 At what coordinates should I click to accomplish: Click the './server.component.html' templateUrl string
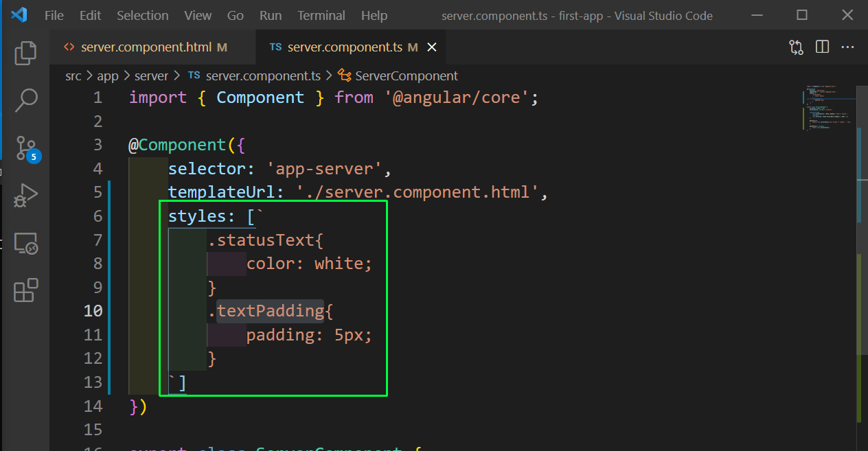[x=417, y=192]
